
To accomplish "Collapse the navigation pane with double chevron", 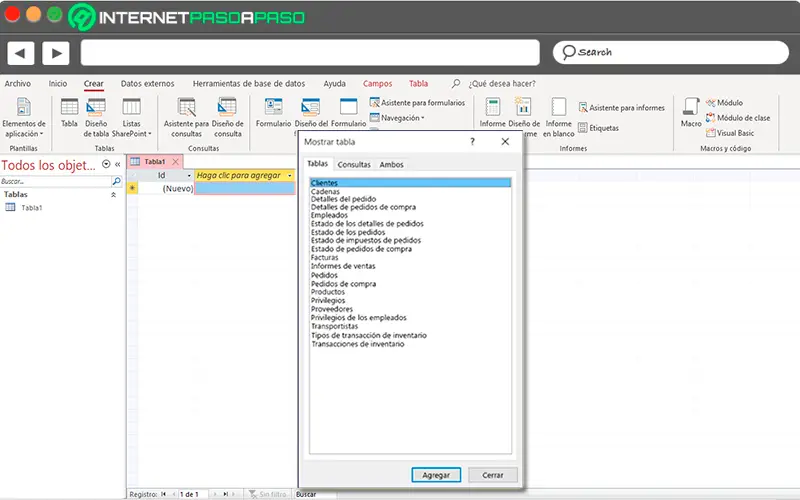I will 118,164.
